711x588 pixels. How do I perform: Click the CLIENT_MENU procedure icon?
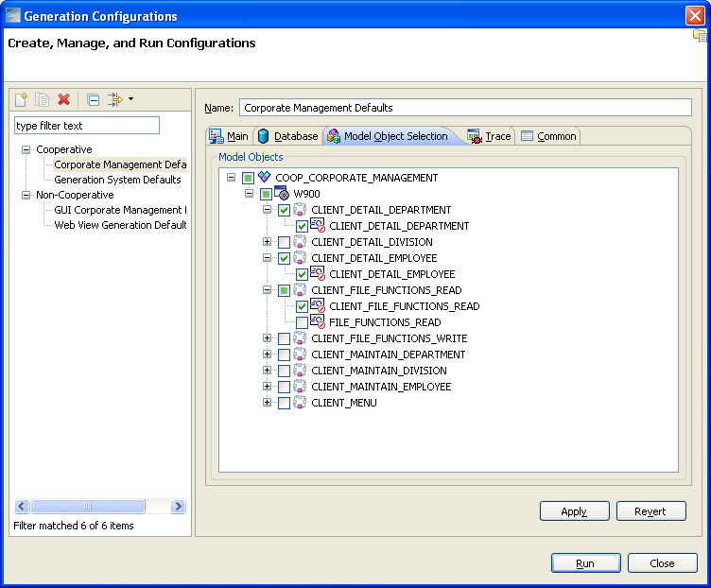click(x=300, y=402)
